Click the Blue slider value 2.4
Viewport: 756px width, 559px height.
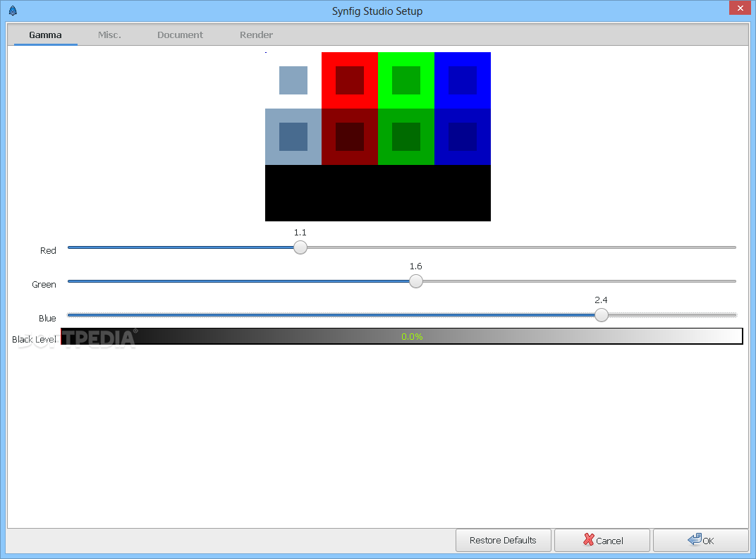click(x=601, y=300)
